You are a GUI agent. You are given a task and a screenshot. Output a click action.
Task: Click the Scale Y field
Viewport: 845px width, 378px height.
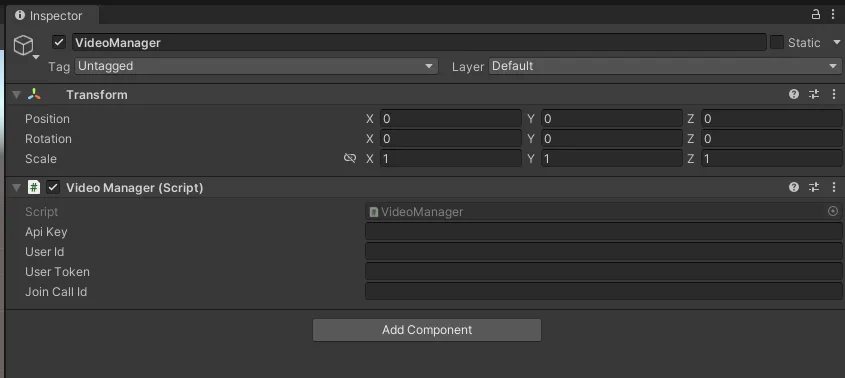click(612, 159)
